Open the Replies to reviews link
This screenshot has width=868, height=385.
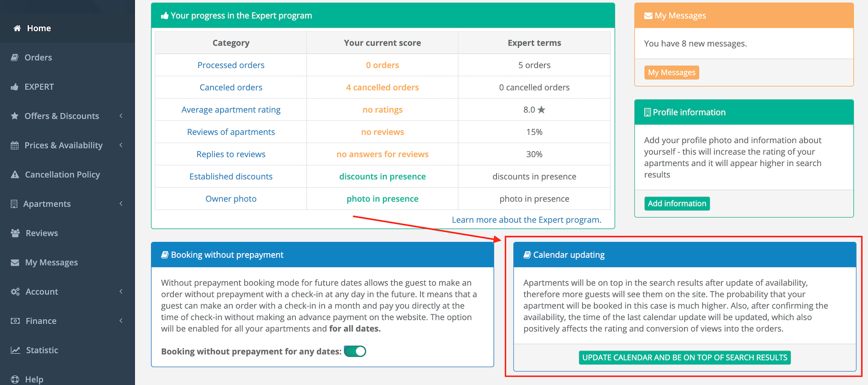(231, 154)
